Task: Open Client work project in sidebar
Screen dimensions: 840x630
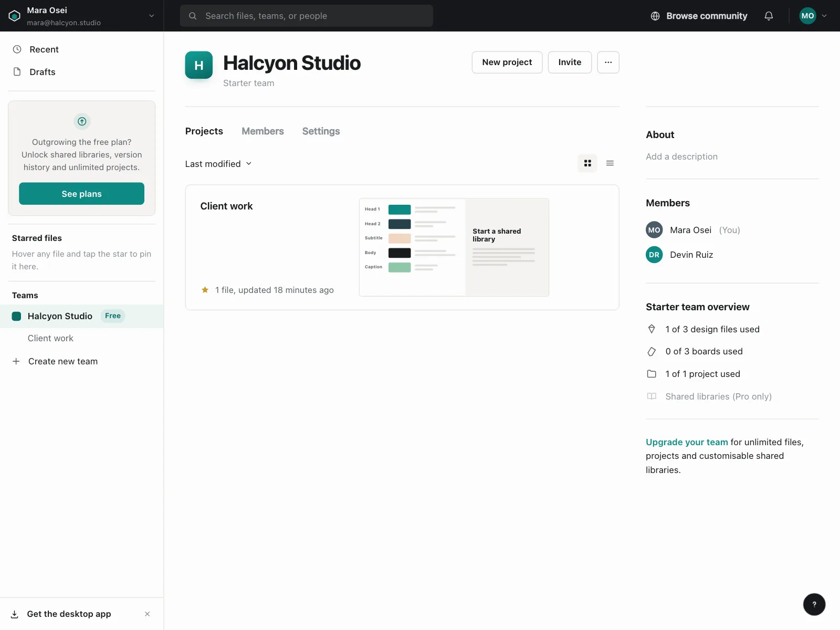Action: click(50, 339)
